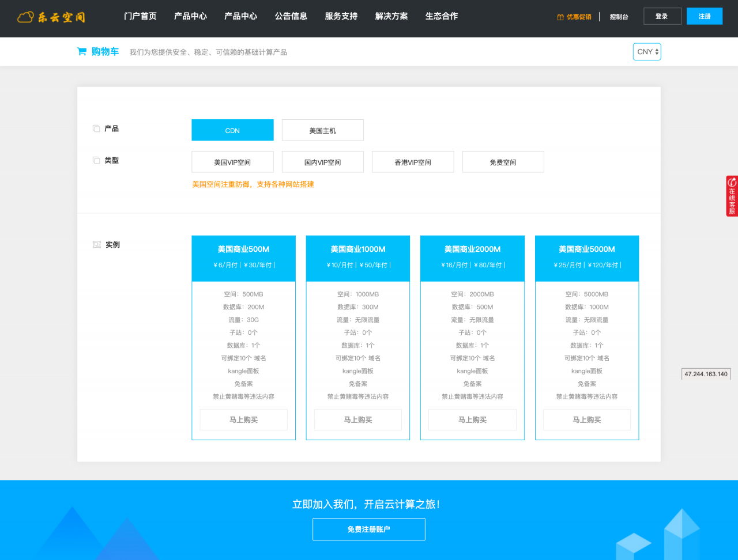Select the CDN product option

[232, 130]
